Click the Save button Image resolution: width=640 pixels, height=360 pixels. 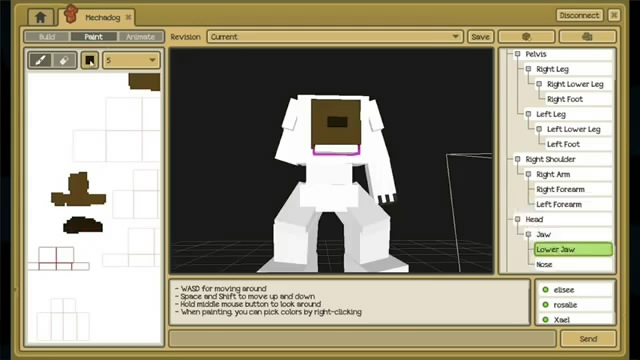click(480, 37)
